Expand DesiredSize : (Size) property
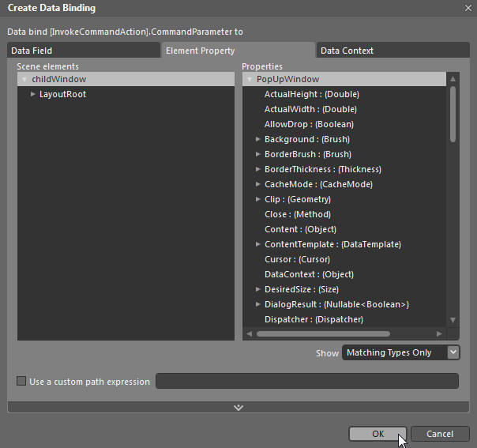 point(257,289)
